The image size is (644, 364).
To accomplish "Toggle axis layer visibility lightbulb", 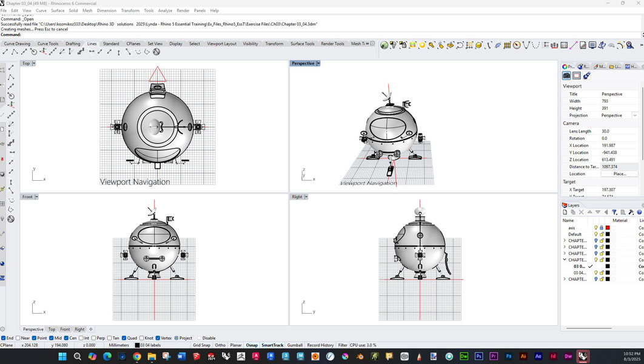I will tap(595, 228).
